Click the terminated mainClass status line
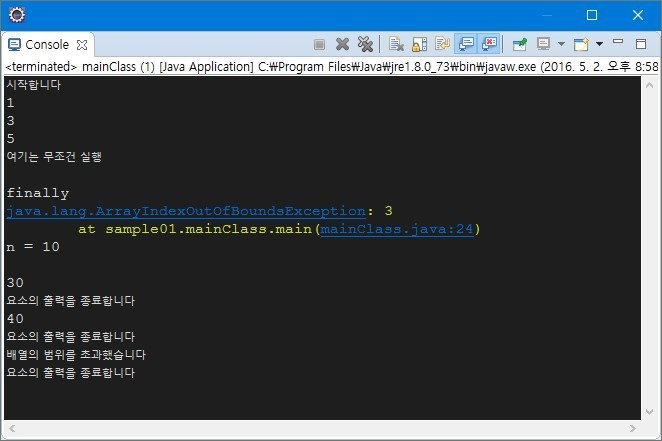This screenshot has width=662, height=441. tap(331, 67)
